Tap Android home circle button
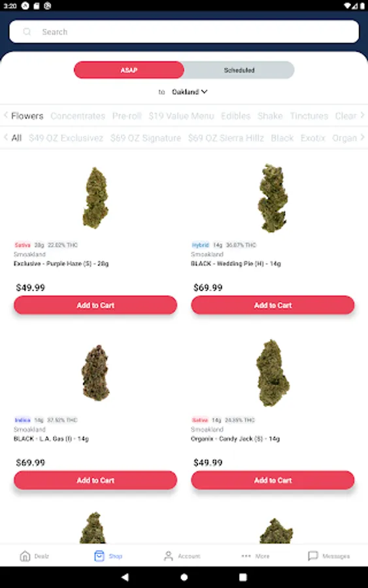 [184, 577]
